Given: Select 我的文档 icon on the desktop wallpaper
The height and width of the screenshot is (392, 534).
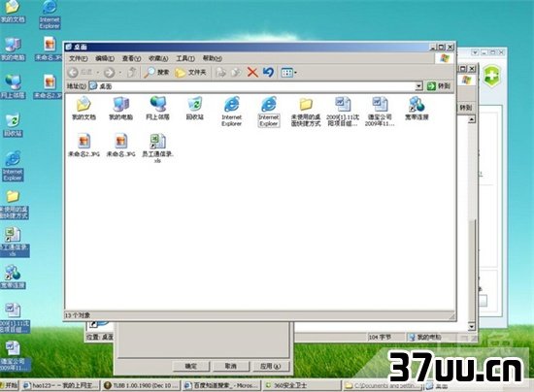Looking at the screenshot, I should [13, 12].
